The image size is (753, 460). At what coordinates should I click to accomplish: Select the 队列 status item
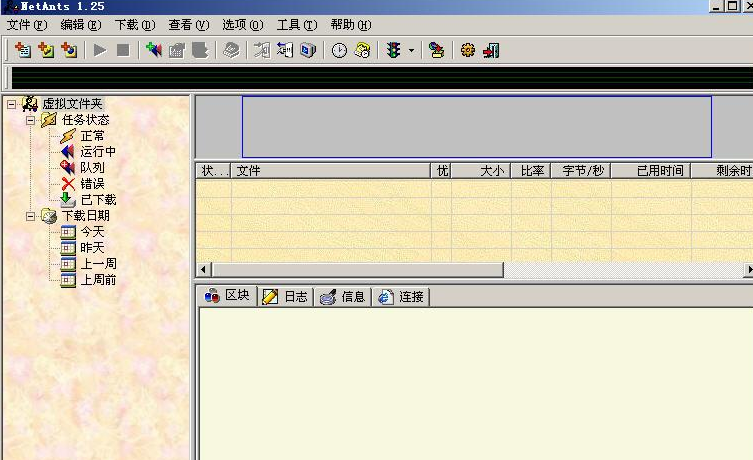coord(92,168)
